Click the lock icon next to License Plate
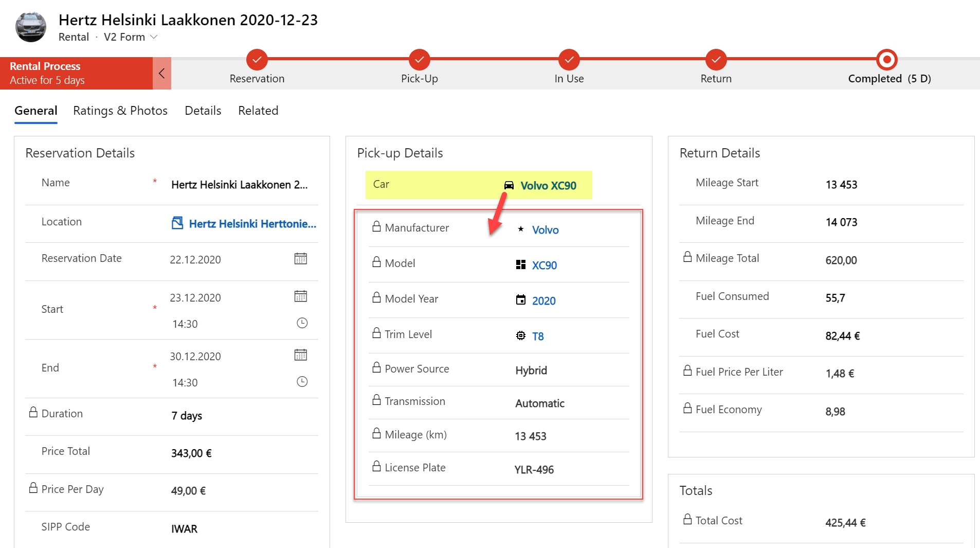The width and height of the screenshot is (980, 548). click(377, 466)
